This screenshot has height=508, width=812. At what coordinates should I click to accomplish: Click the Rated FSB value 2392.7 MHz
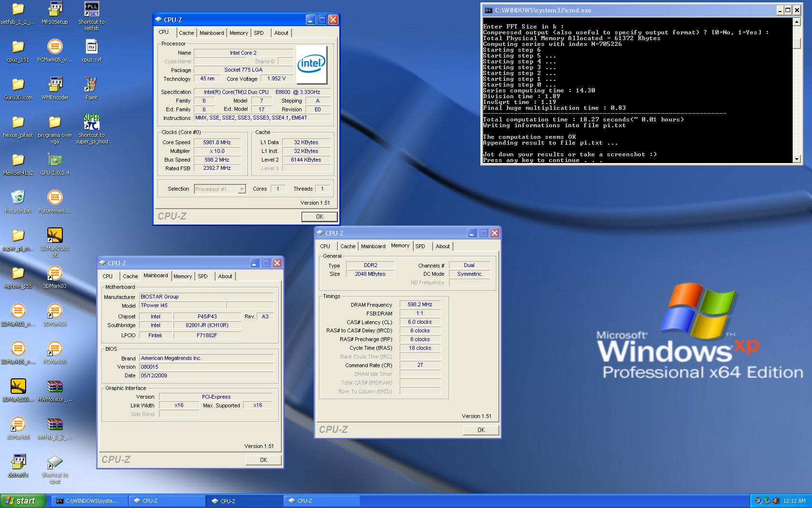(x=217, y=168)
